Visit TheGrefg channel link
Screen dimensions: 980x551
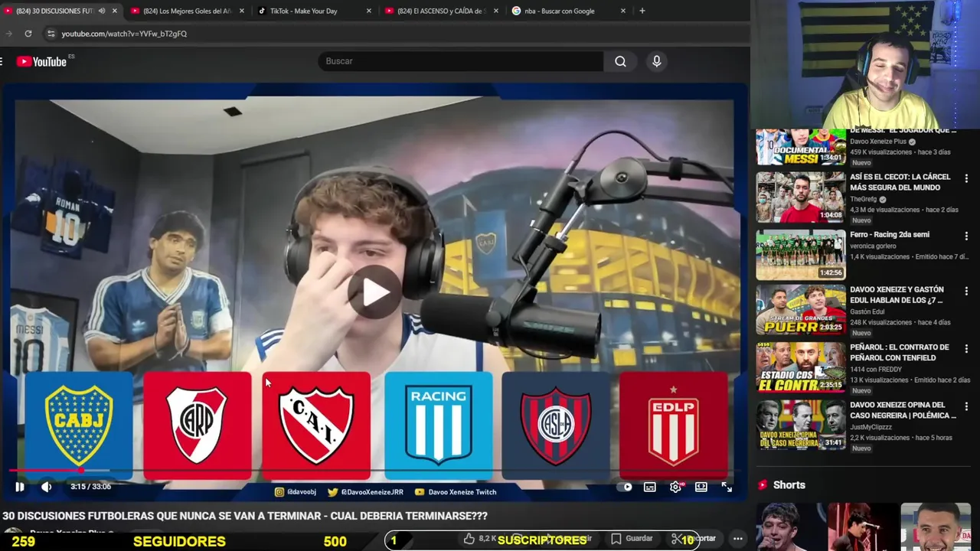(x=864, y=199)
